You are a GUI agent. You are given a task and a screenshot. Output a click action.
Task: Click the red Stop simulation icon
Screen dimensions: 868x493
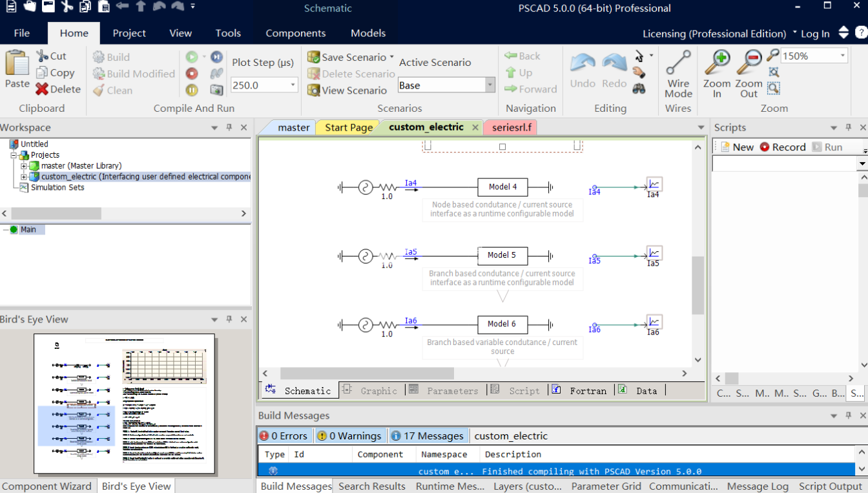tap(192, 74)
